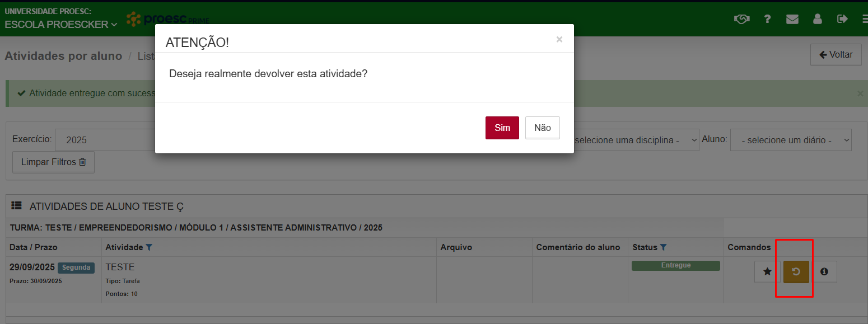The width and height of the screenshot is (868, 324).
Task: Open messages with the envelope icon
Action: tap(792, 19)
